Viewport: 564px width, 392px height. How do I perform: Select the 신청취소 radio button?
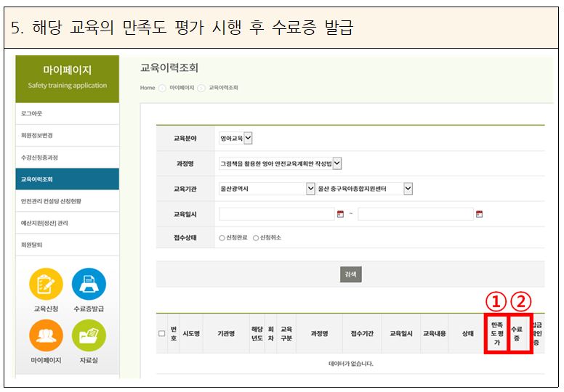pos(256,238)
